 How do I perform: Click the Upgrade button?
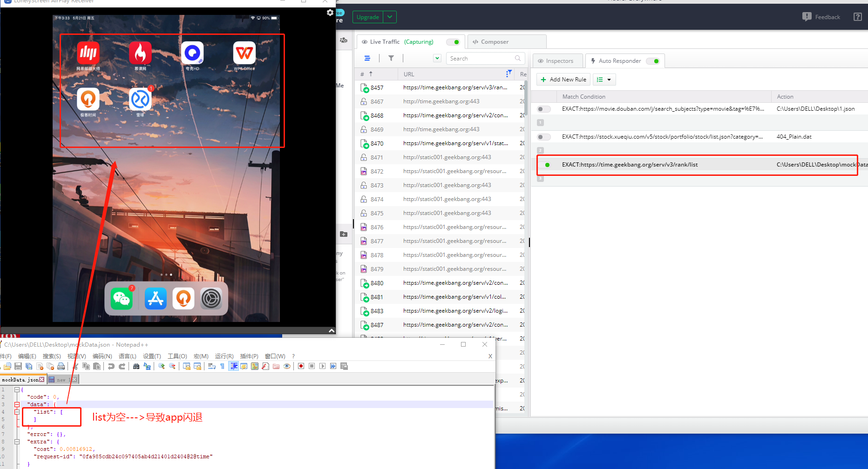tap(368, 17)
